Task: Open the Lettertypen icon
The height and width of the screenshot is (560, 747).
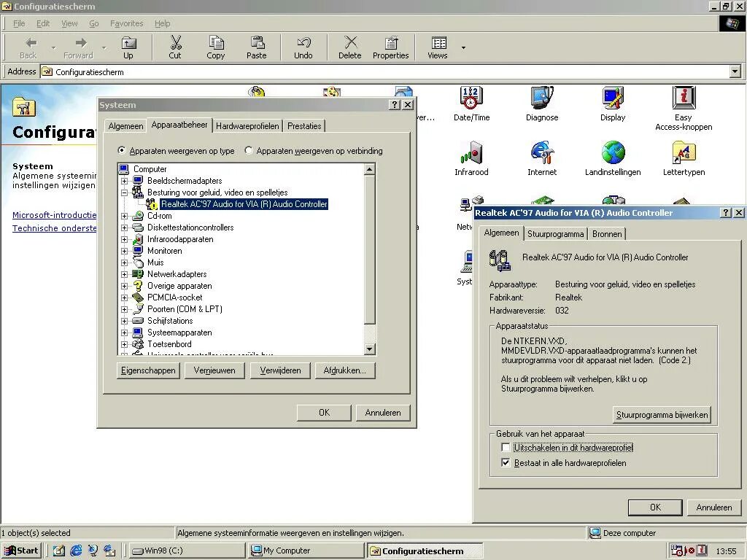Action: click(684, 158)
